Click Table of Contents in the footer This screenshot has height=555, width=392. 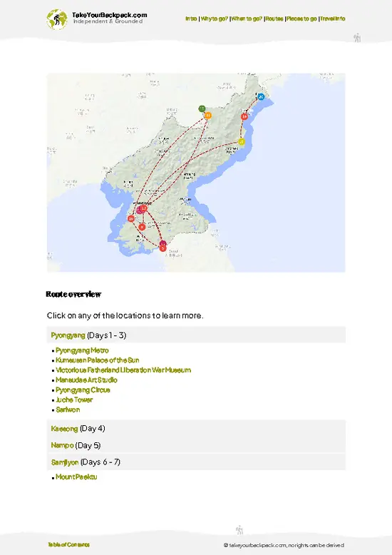pos(68,545)
